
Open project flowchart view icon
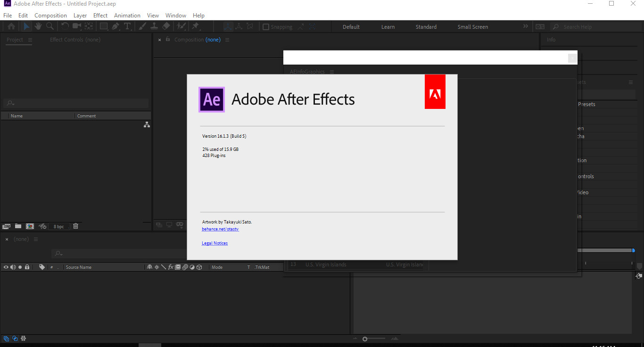click(147, 124)
